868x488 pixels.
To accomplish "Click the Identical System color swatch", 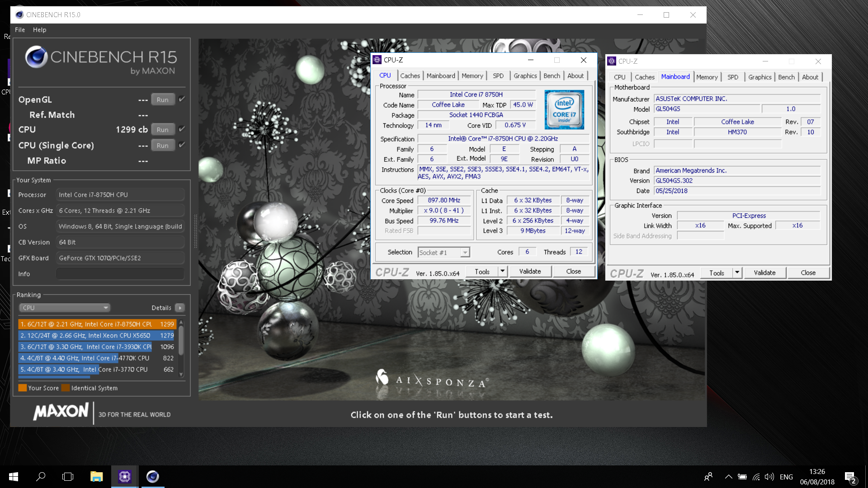I will [x=66, y=388].
